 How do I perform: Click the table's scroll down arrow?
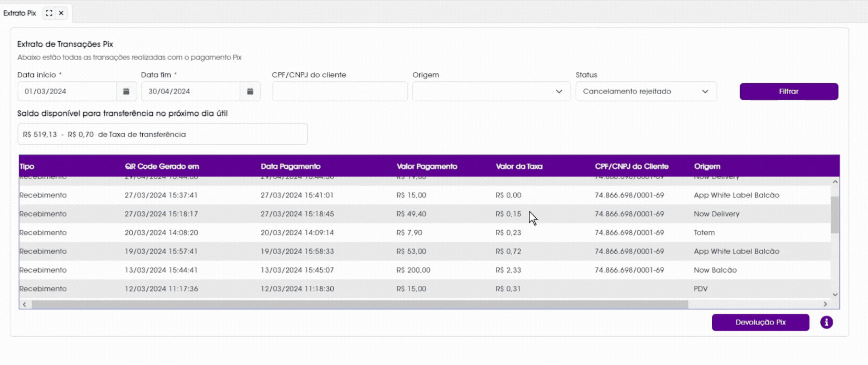835,295
